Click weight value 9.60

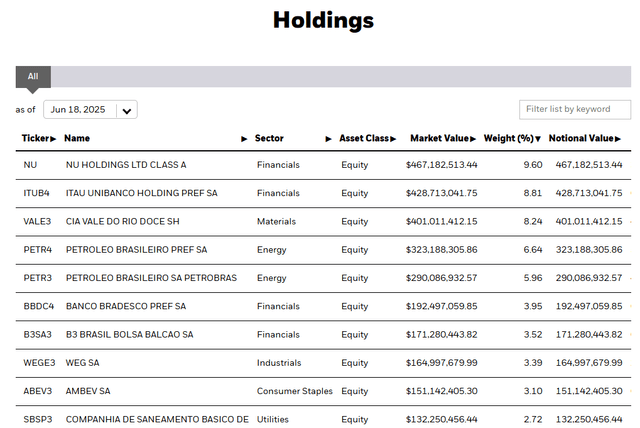pyautogui.click(x=533, y=165)
